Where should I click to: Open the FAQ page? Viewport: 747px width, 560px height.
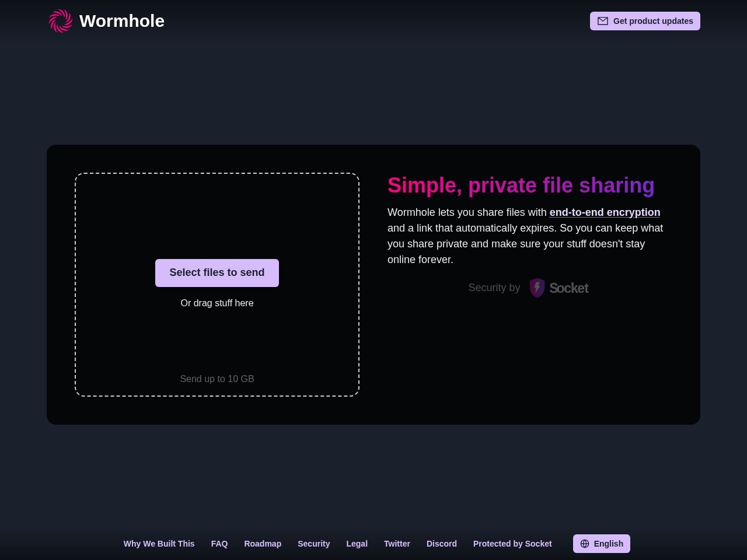pos(219,544)
